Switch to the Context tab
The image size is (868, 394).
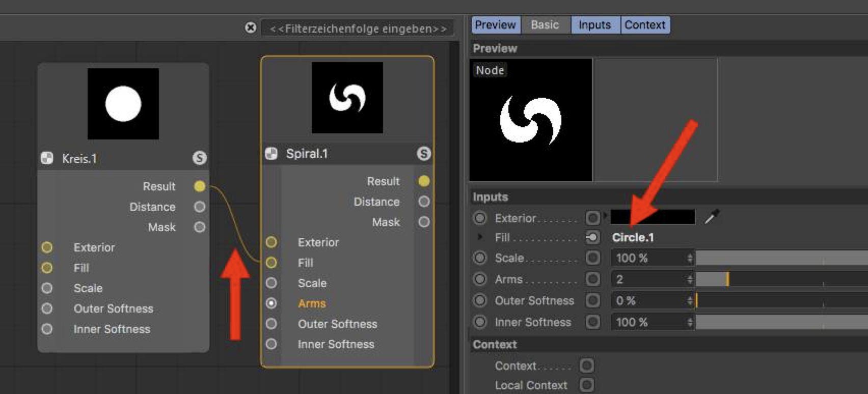point(645,24)
